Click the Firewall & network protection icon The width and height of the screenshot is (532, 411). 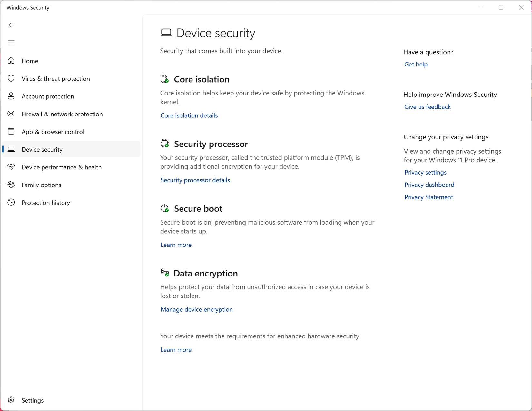coord(11,114)
